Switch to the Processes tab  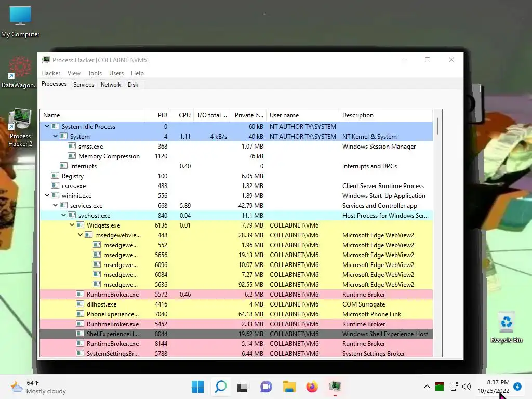(x=54, y=84)
